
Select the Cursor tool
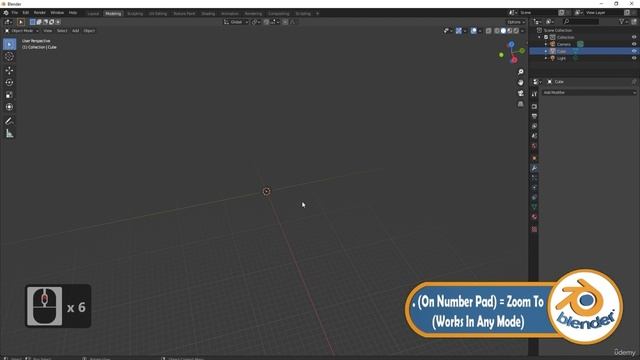(x=9, y=57)
